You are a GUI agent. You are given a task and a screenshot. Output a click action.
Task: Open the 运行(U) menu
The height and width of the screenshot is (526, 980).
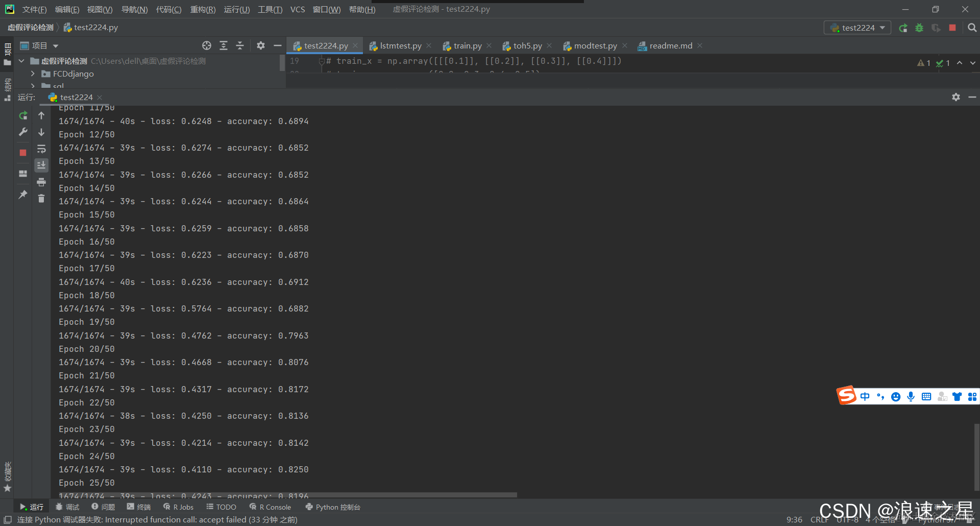237,10
